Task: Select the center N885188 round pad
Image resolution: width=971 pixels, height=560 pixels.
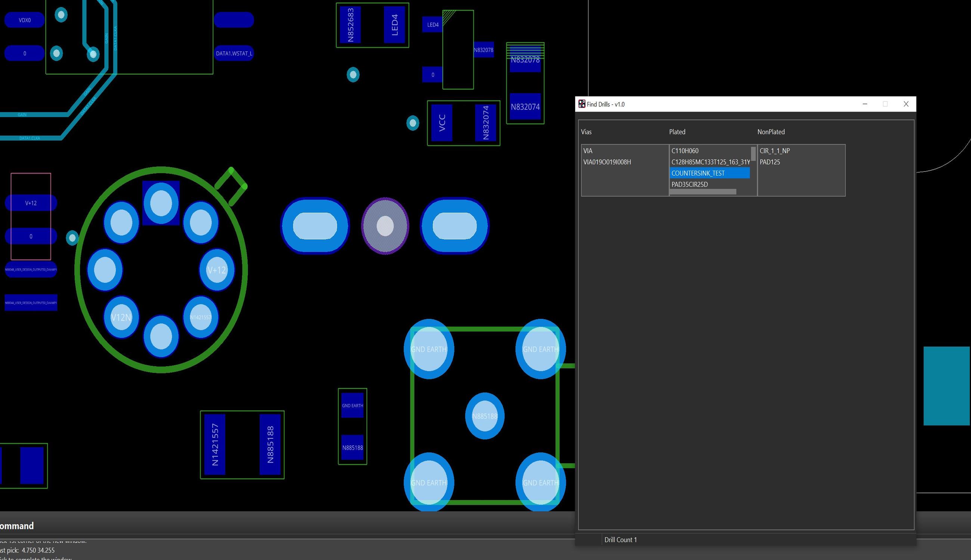Action: point(485,416)
